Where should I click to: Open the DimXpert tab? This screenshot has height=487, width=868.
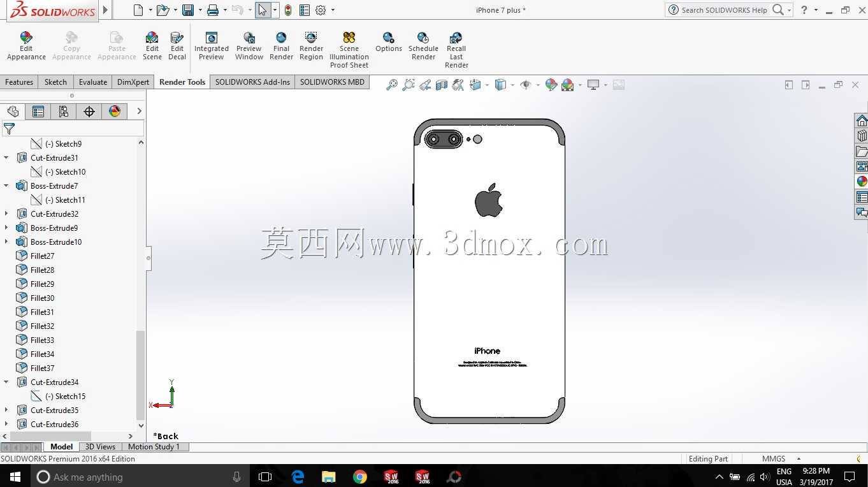pos(133,82)
